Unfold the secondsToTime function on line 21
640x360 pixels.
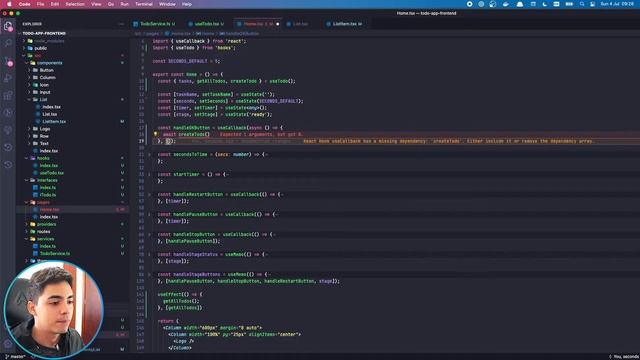(149, 155)
